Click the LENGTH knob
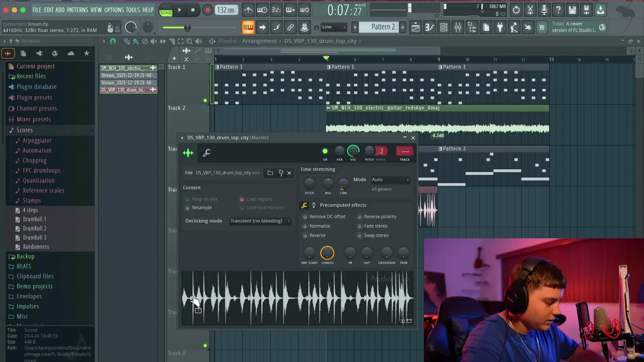The image size is (644, 362). click(x=327, y=253)
